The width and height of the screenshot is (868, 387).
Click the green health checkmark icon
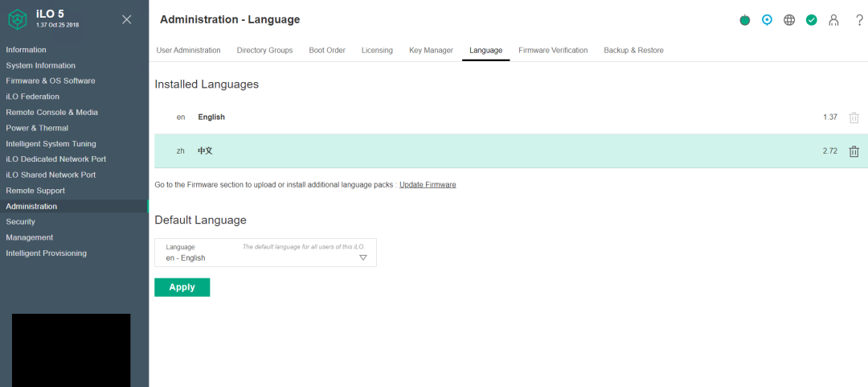coord(812,20)
